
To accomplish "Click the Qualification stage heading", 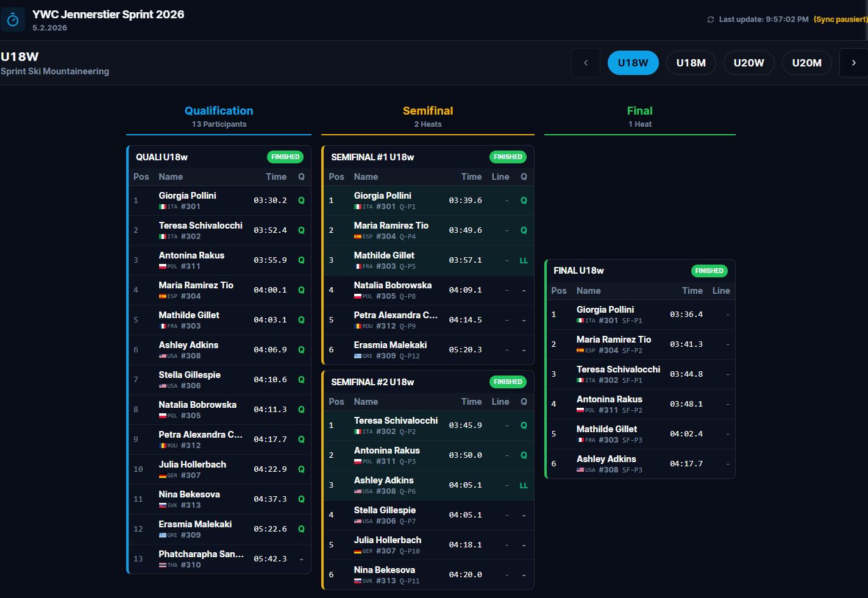I will tap(219, 110).
